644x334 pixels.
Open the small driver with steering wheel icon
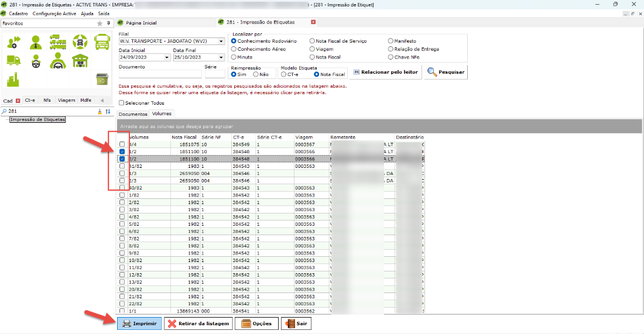36,61
